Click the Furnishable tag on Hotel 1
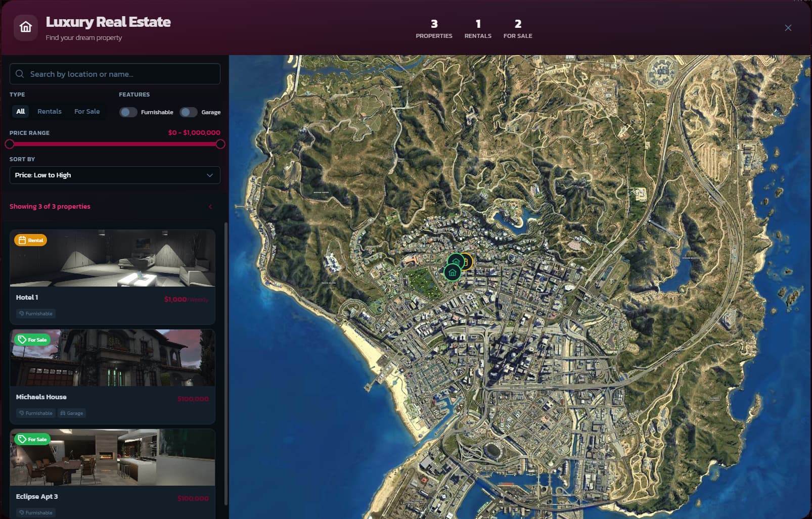This screenshot has width=812, height=519. [x=35, y=313]
